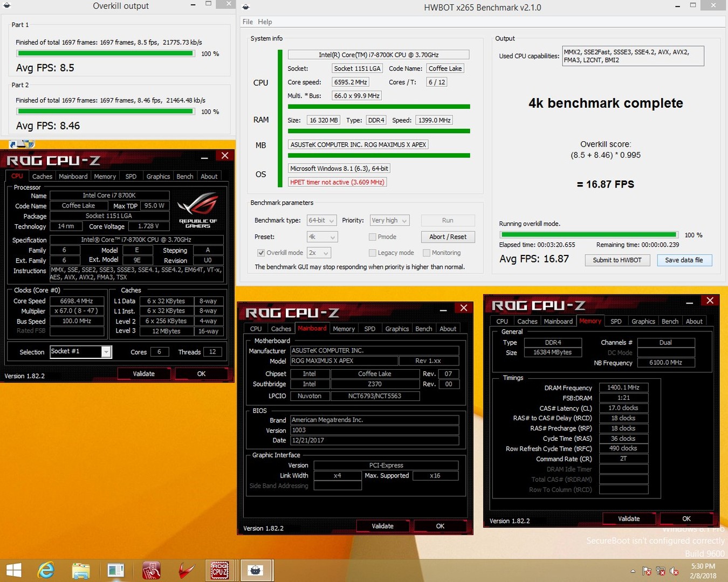Click the NB Frequency value 6100.0 MHz
Screen dimensions: 728x582
point(666,363)
